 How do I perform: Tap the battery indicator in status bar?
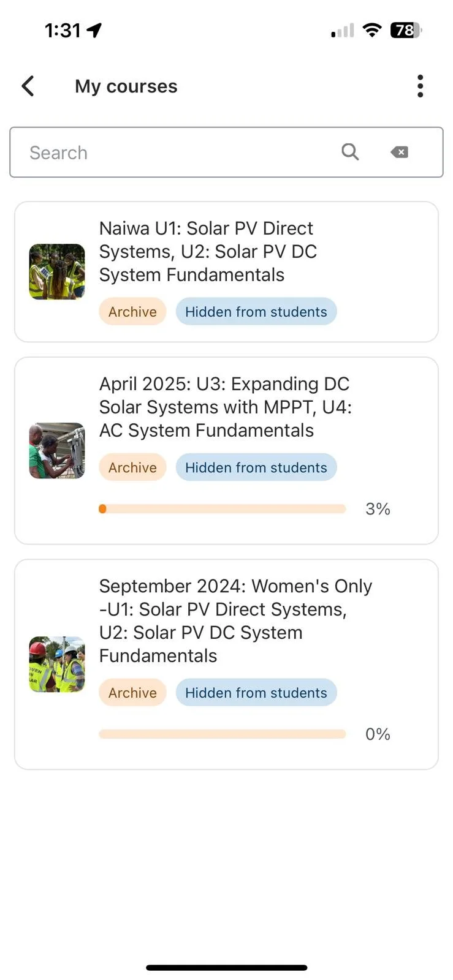406,30
